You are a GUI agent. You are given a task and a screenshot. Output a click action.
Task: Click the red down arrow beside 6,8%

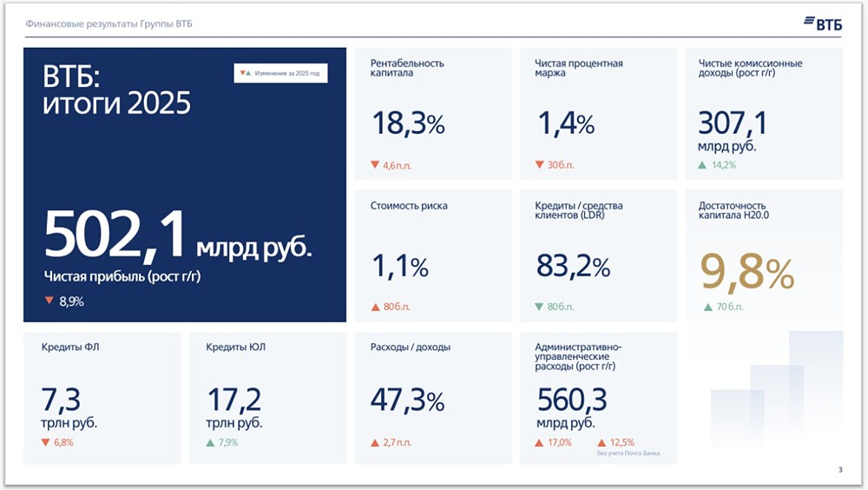45,442
